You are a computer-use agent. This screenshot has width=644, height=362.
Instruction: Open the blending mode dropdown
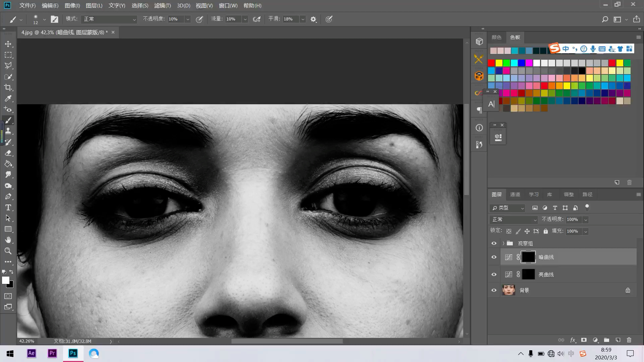[x=513, y=219]
